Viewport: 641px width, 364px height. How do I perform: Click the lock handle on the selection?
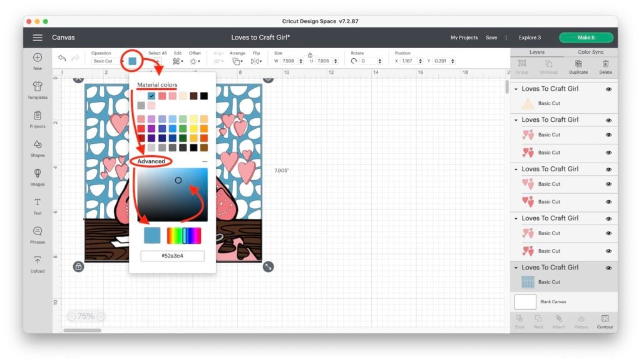tap(78, 267)
